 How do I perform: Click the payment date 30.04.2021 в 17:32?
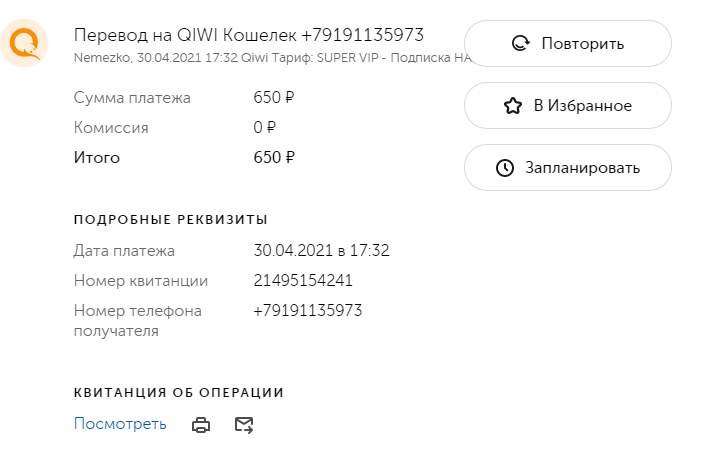click(321, 250)
